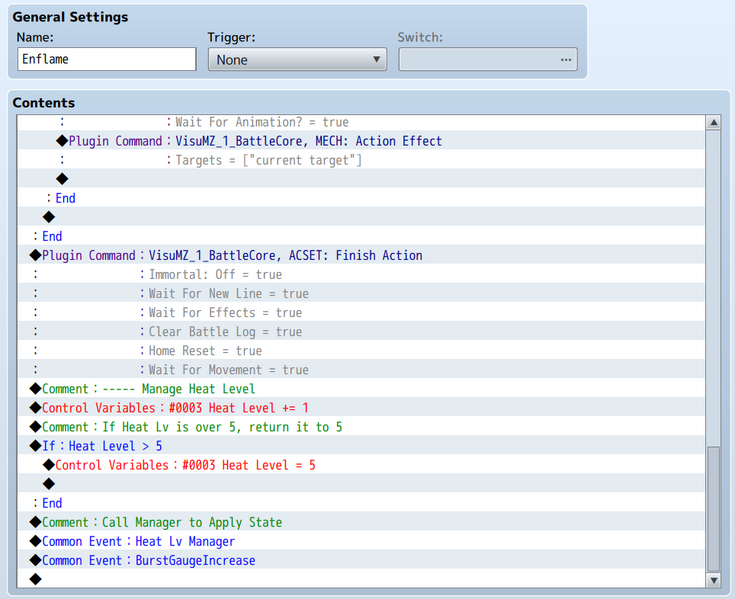Click the Switch ellipsis selector box
This screenshot has width=735, height=599.
pyautogui.click(x=488, y=60)
